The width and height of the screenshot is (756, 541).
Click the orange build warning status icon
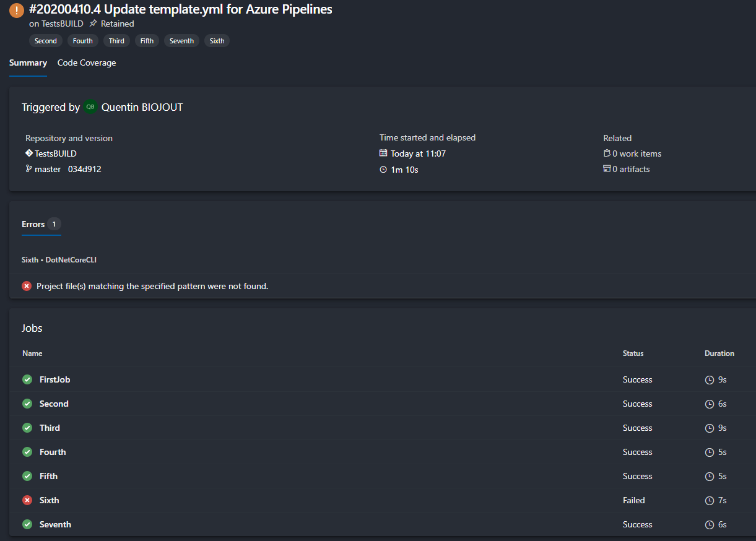(17, 11)
